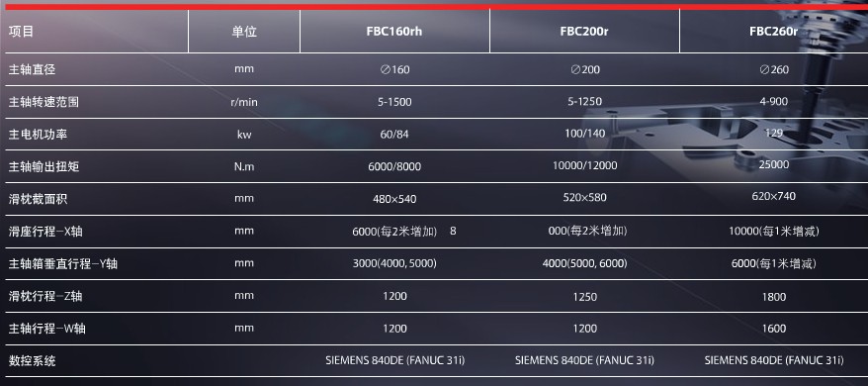Select the FBC200r column header

[584, 32]
